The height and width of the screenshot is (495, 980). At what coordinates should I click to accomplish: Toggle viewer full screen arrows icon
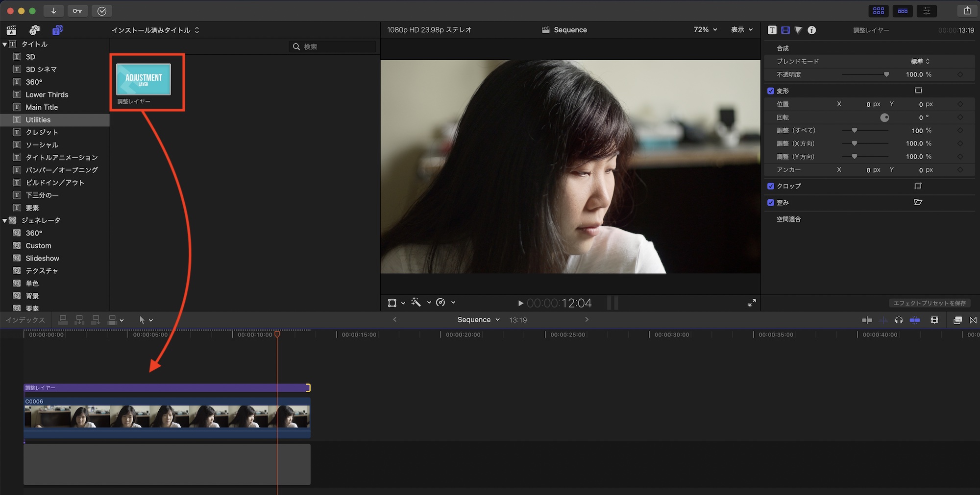pos(752,303)
